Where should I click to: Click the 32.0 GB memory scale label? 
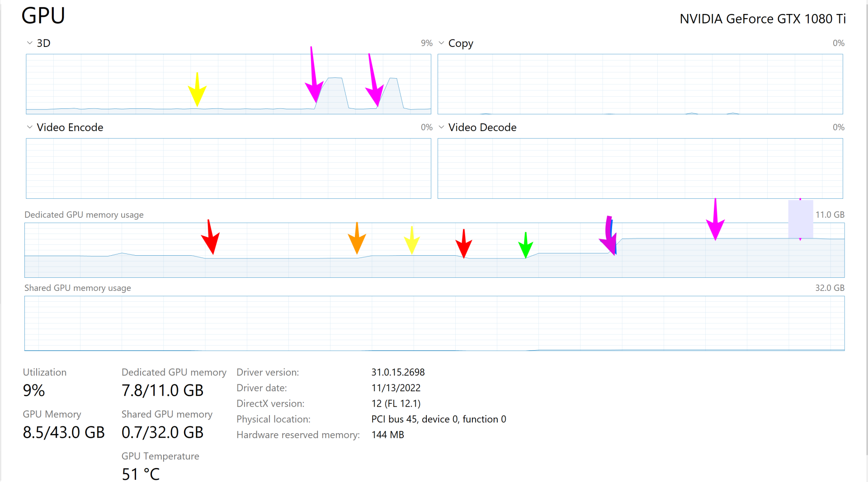click(x=830, y=288)
